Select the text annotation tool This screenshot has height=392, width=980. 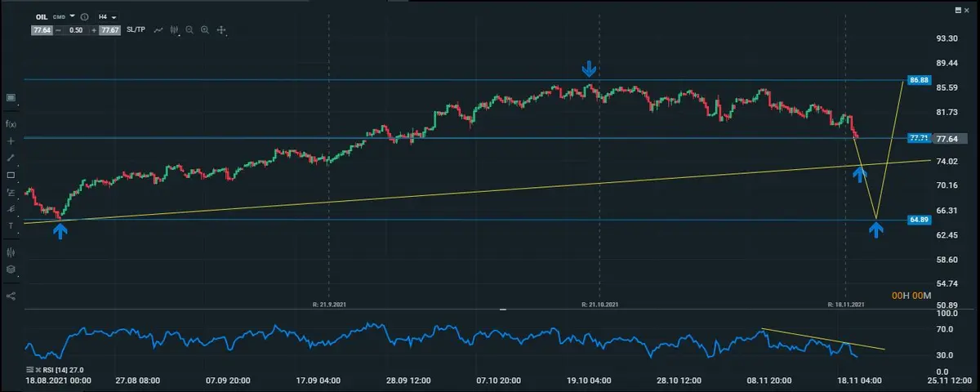coord(11,225)
